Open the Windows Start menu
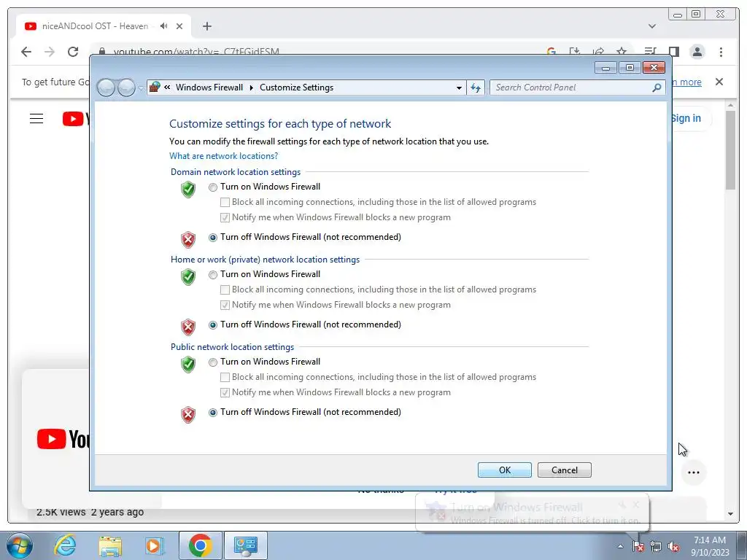 click(19, 545)
